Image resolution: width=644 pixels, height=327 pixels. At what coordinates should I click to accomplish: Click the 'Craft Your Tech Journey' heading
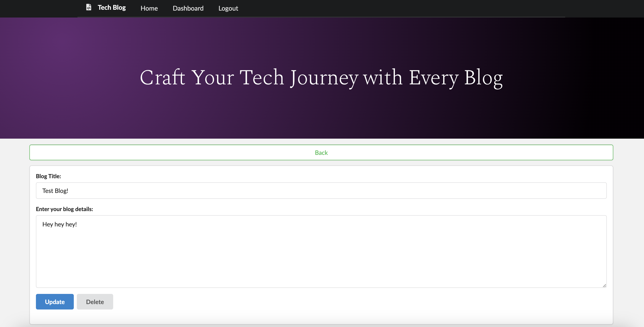click(321, 77)
